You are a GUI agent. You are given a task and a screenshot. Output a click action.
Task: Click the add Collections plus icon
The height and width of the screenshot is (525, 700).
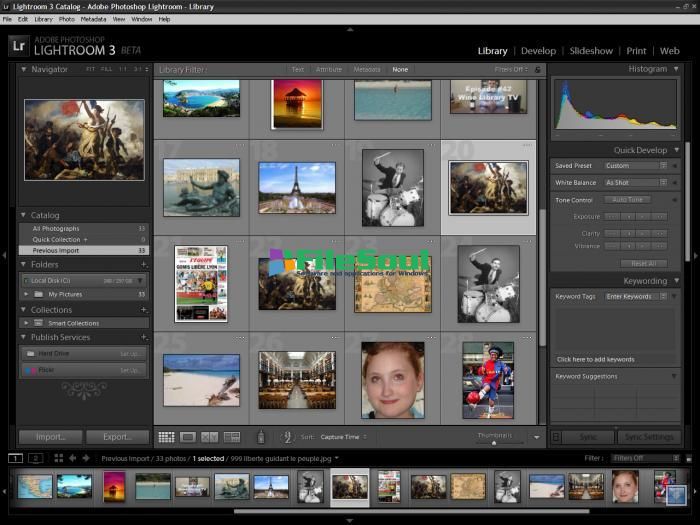tap(144, 310)
